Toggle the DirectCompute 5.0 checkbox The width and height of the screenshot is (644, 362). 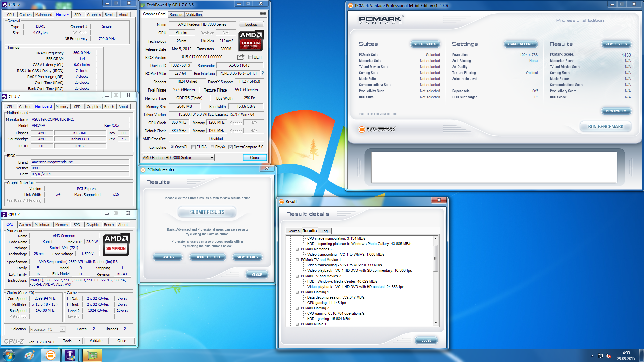[230, 147]
